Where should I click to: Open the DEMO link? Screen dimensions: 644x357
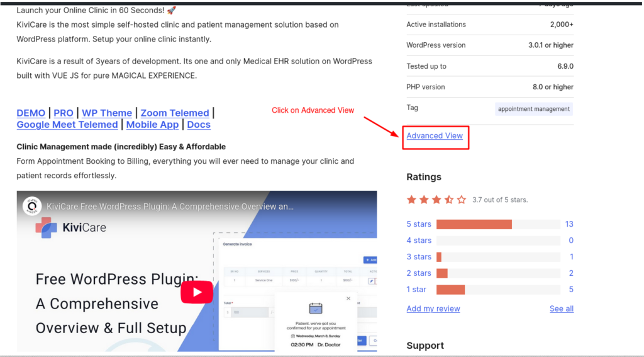tap(31, 113)
